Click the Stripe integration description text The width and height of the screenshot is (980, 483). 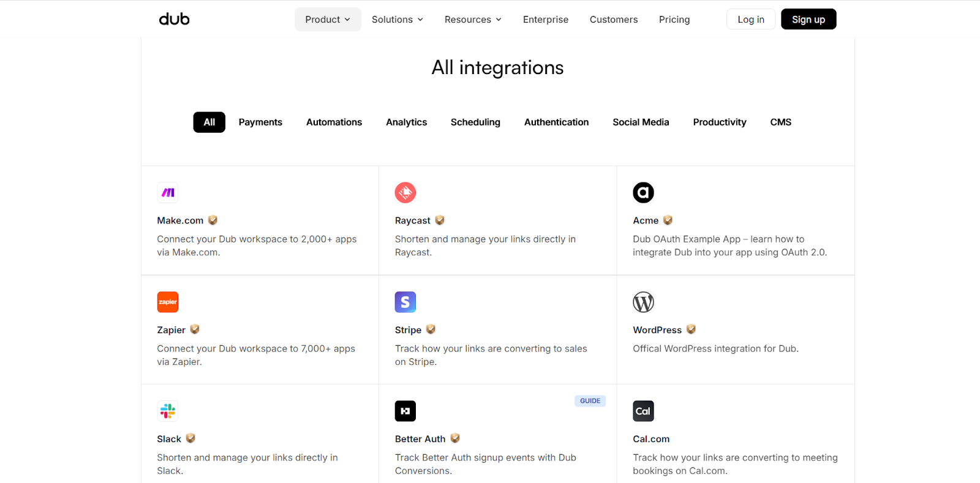(x=491, y=355)
